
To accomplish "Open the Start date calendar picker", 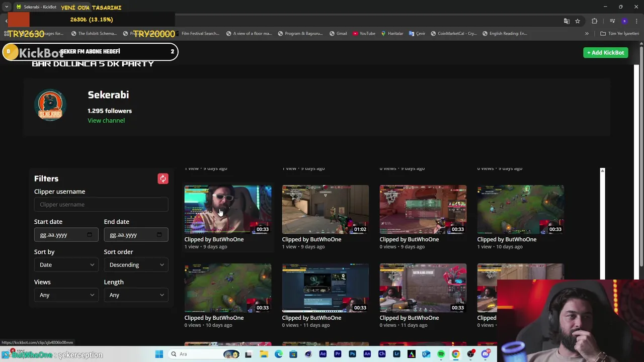I will click(90, 235).
